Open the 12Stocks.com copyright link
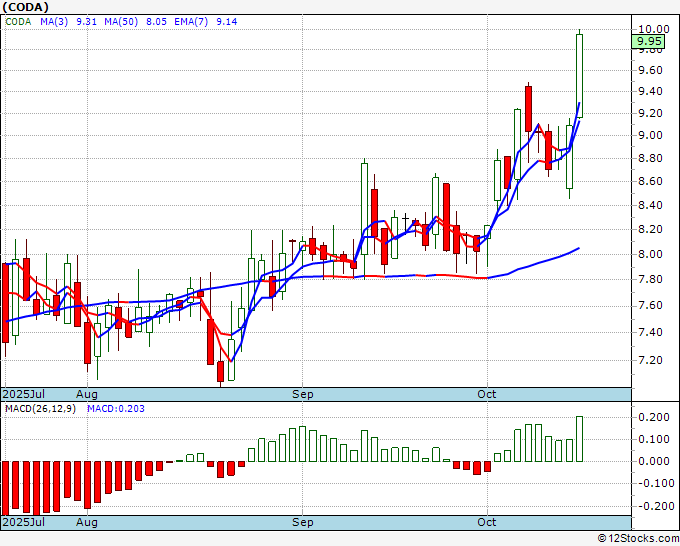Screen dimensions: 680x546 [x=638, y=538]
